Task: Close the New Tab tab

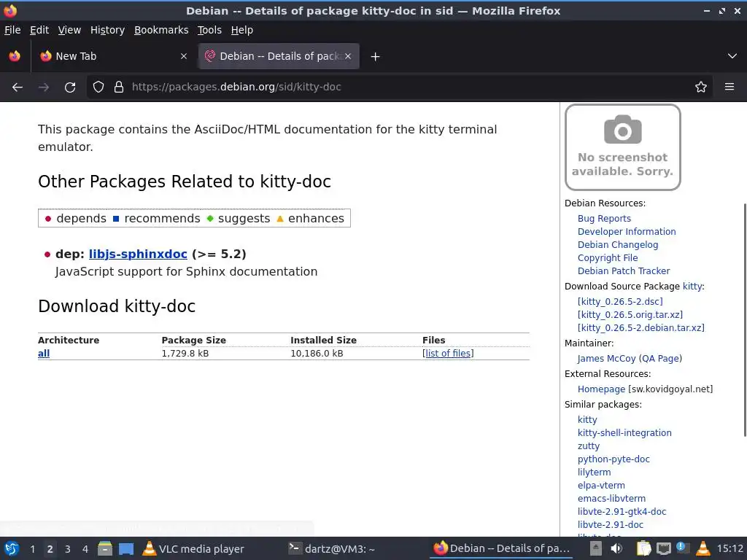Action: pyautogui.click(x=184, y=56)
